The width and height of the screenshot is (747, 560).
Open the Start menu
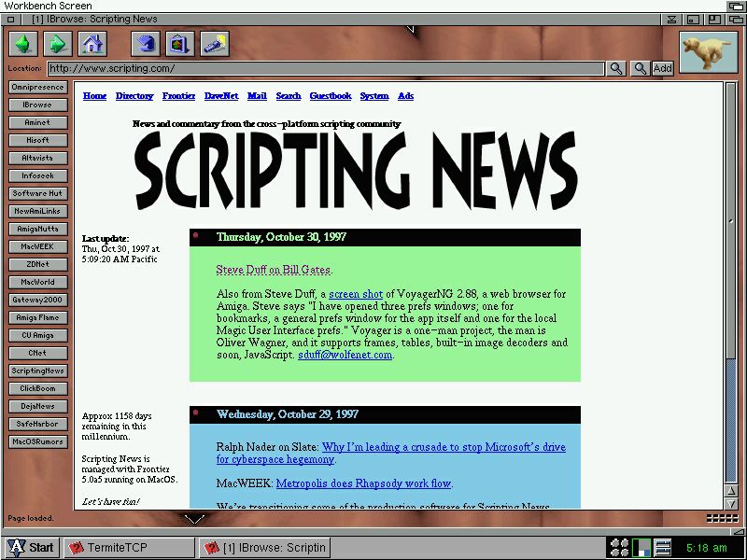tap(31, 548)
